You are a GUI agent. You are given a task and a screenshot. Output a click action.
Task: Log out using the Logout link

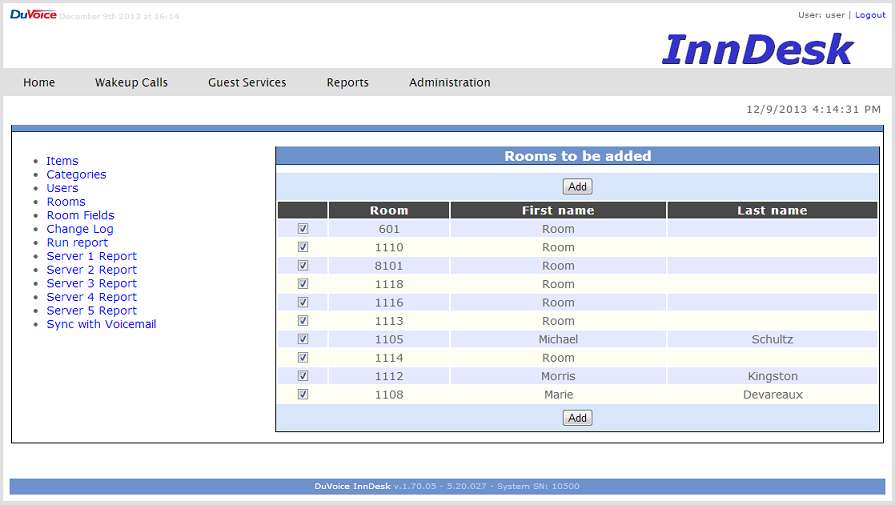(870, 15)
